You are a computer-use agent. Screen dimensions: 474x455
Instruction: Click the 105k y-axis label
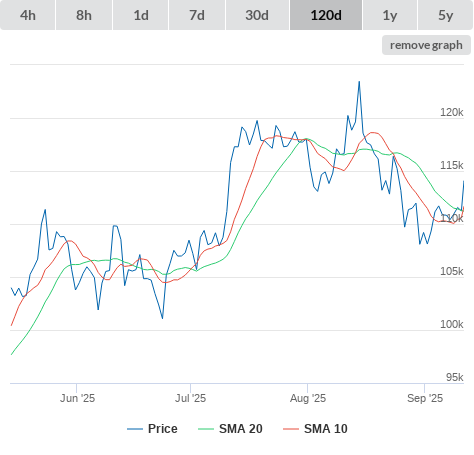click(452, 271)
